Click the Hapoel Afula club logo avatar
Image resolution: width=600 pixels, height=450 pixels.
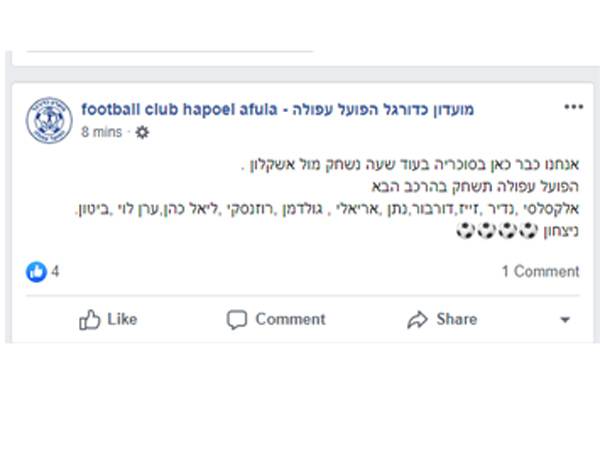[x=48, y=120]
